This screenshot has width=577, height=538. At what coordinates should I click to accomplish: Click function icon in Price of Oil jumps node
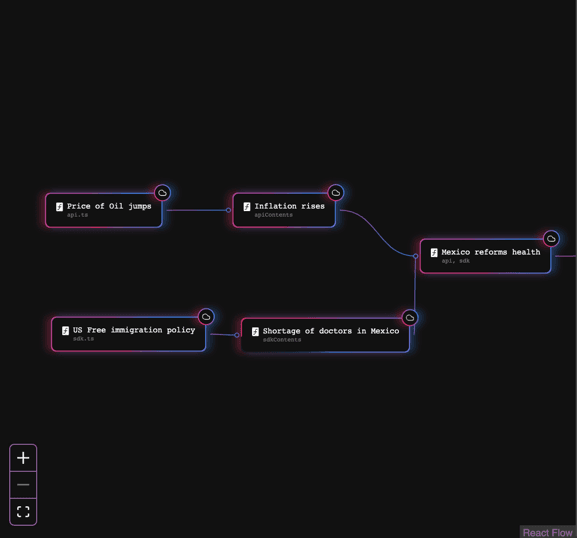tap(59, 207)
